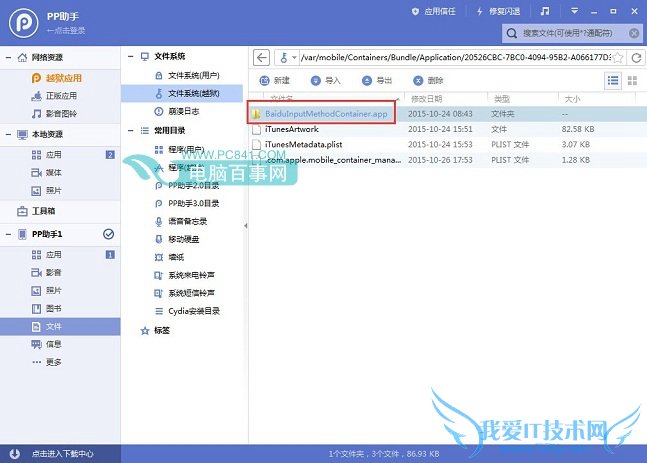Click the search magnifier icon
The width and height of the screenshot is (647, 463).
pyautogui.click(x=512, y=33)
